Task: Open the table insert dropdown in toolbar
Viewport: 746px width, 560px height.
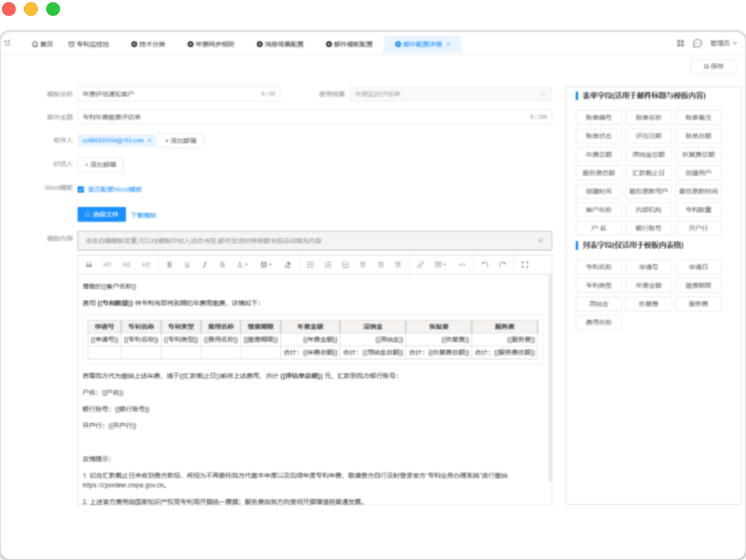Action: [x=440, y=265]
